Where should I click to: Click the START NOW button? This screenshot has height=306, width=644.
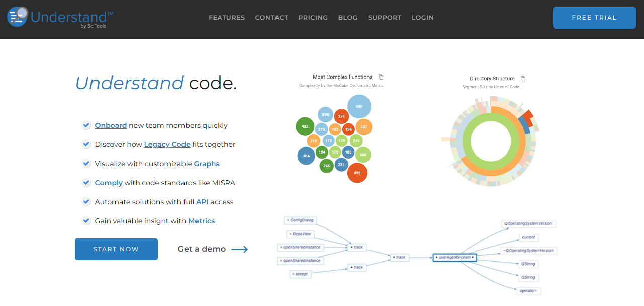pyautogui.click(x=116, y=249)
